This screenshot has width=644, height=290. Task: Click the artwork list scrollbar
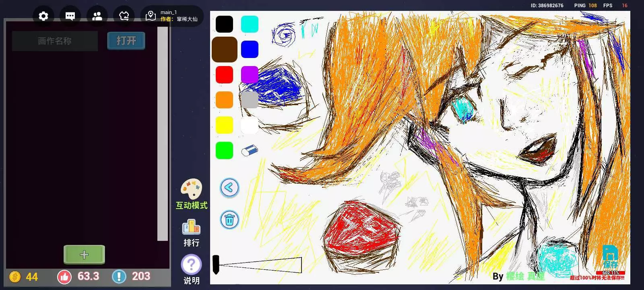(x=163, y=134)
